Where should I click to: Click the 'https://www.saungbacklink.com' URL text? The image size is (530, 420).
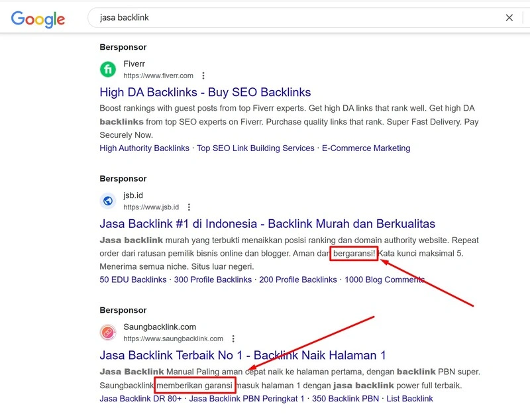173,339
